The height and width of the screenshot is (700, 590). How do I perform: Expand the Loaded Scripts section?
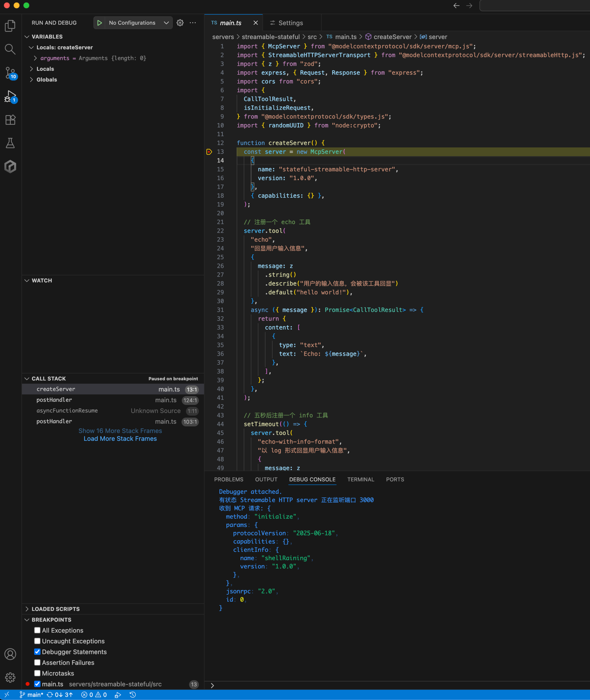[56, 609]
